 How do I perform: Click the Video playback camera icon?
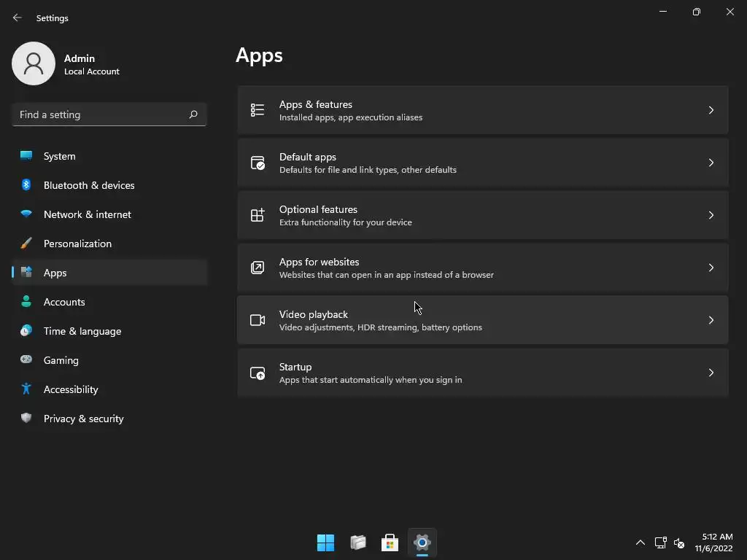(x=258, y=320)
